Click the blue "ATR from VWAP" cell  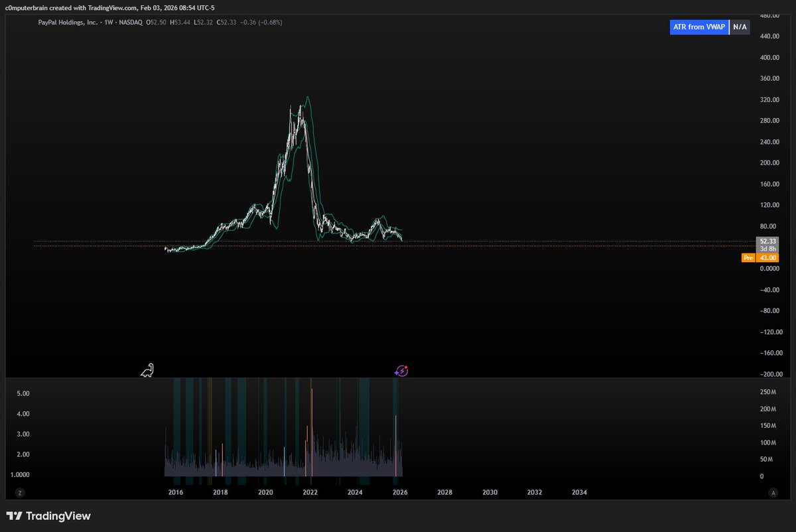(698, 27)
